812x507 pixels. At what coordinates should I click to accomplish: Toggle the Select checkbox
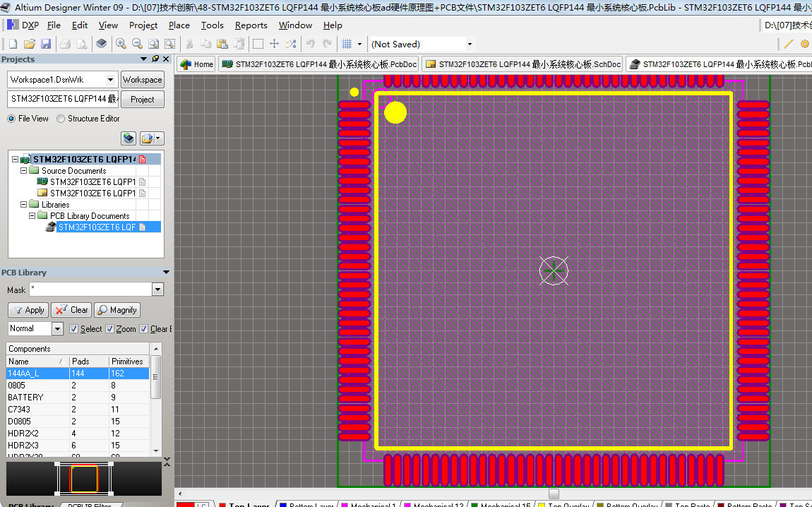(x=73, y=329)
